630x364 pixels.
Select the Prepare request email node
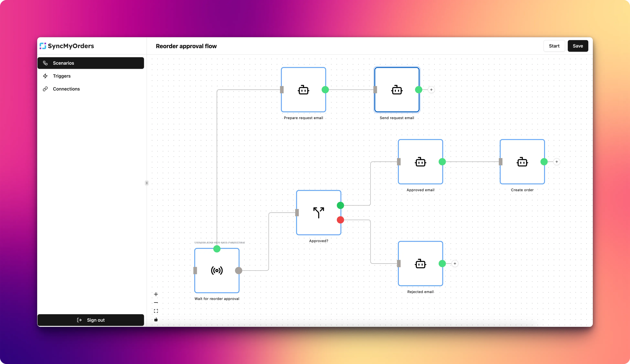303,90
